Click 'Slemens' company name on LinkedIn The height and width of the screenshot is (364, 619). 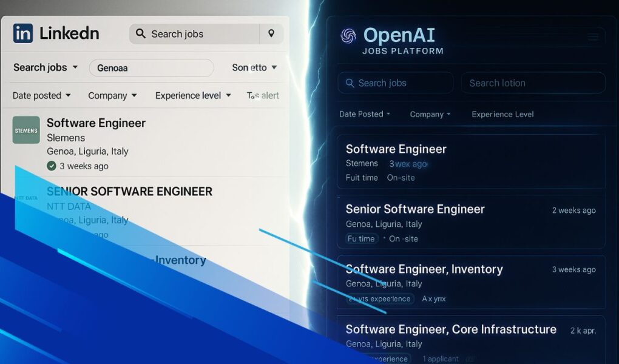[x=66, y=138]
